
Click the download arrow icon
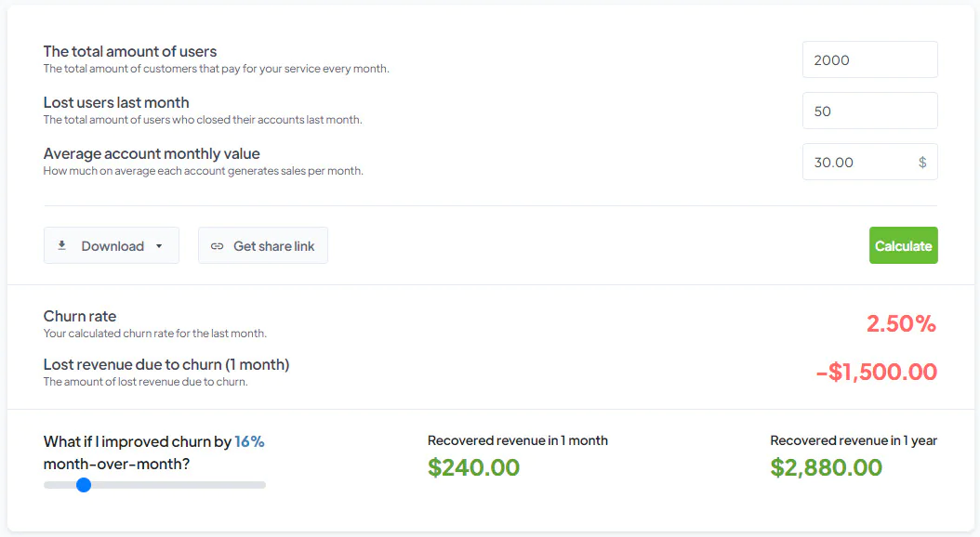62,245
